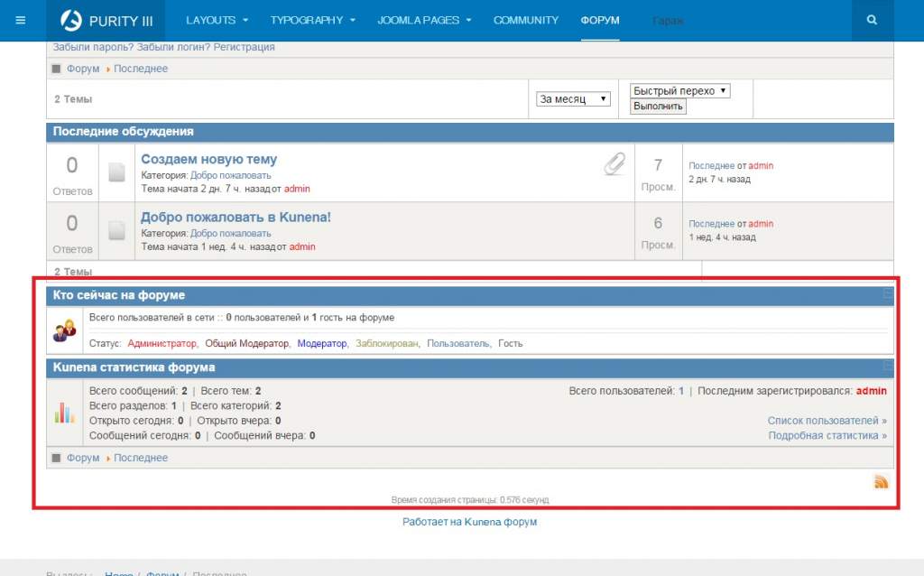
Task: Click Последнее in top breadcrumb
Action: [141, 69]
